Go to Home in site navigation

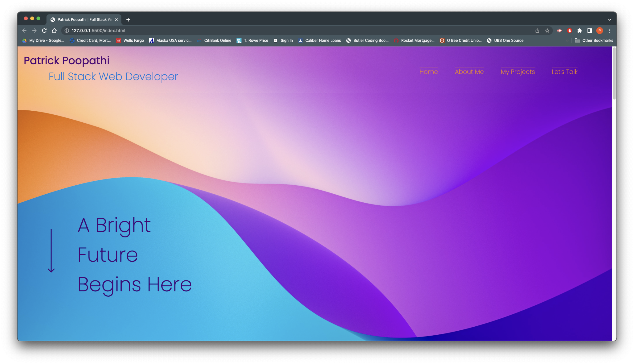(x=429, y=72)
